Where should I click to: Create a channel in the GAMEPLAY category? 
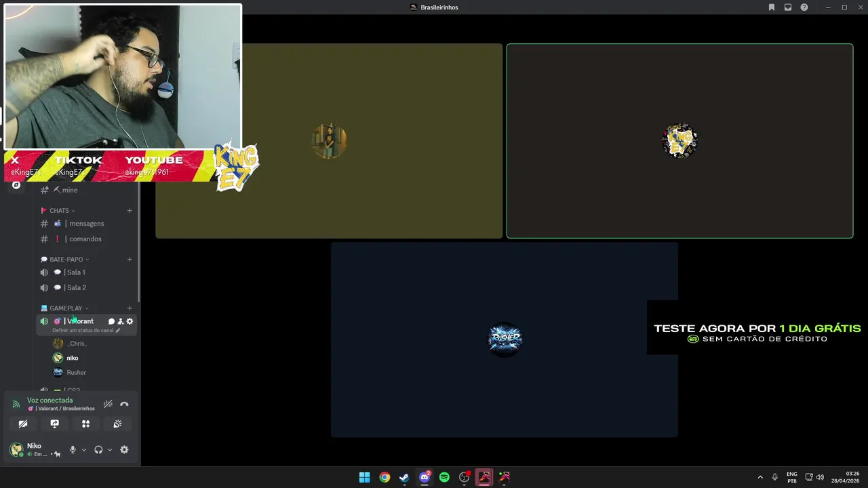click(x=130, y=308)
